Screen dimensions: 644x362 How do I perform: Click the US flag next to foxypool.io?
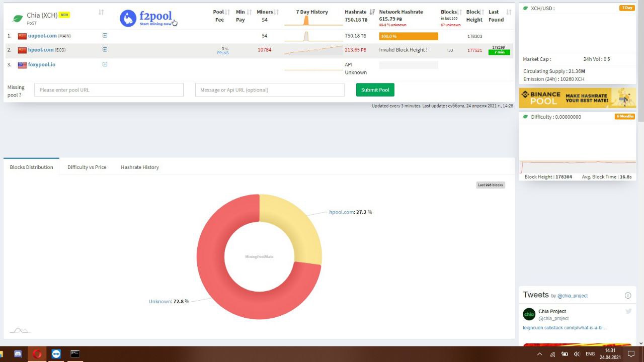22,65
